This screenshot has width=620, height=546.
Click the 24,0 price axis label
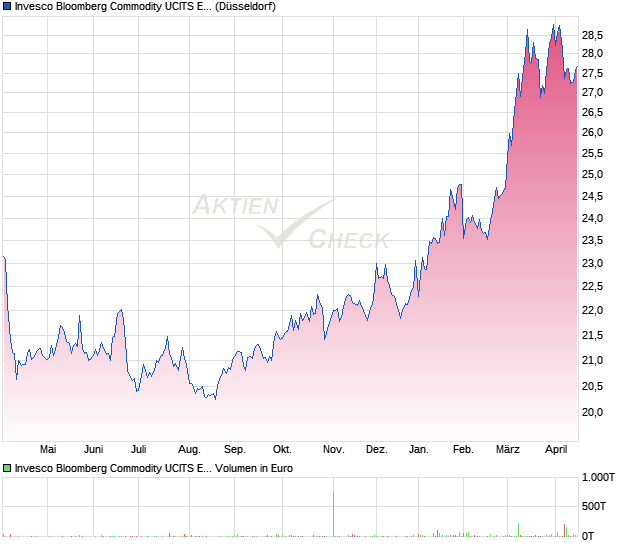(592, 218)
